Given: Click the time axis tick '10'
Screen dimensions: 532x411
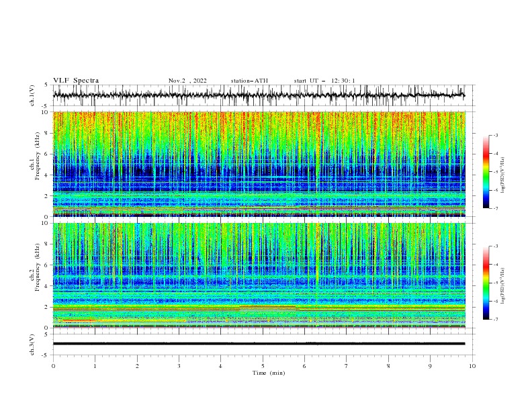Looking at the screenshot, I should 472,366.
